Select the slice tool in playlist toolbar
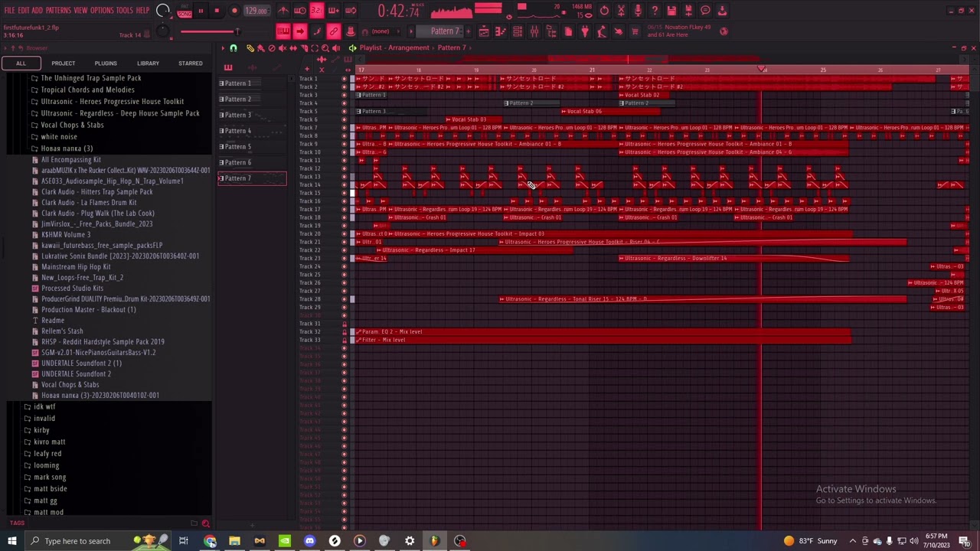980x551 pixels. pos(304,48)
